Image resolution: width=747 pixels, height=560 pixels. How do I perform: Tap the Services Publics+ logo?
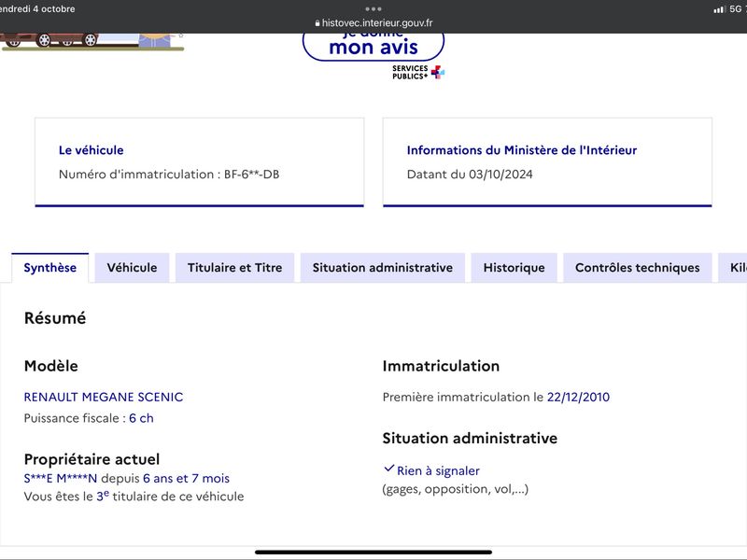418,73
